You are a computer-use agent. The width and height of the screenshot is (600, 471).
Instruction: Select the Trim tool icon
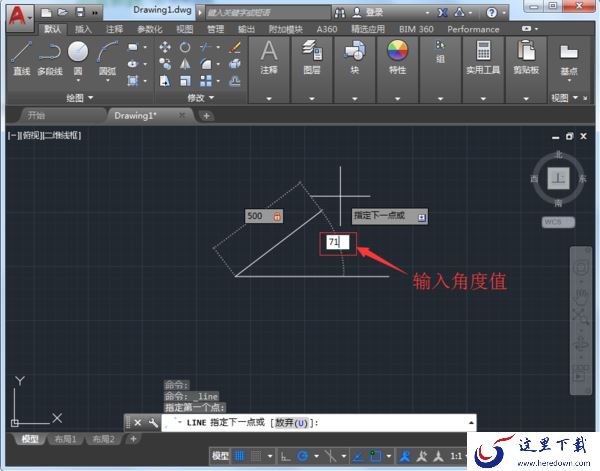pos(205,47)
